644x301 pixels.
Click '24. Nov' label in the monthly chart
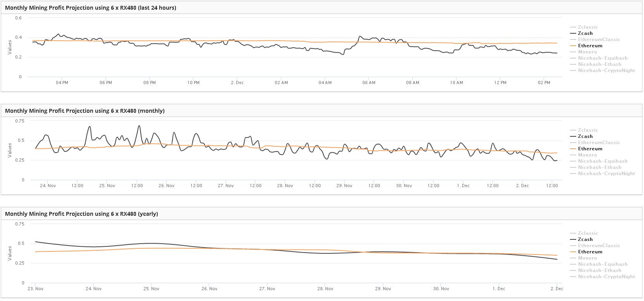click(48, 186)
